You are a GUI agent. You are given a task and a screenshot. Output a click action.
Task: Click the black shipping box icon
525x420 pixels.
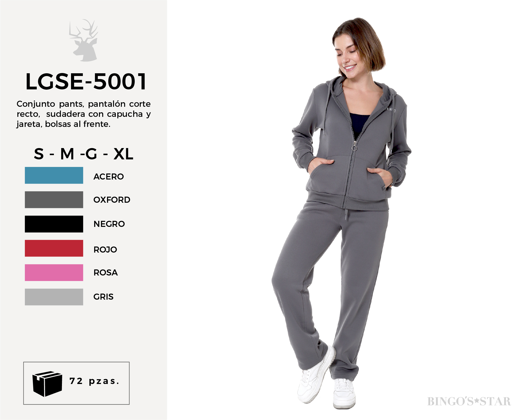pyautogui.click(x=47, y=384)
